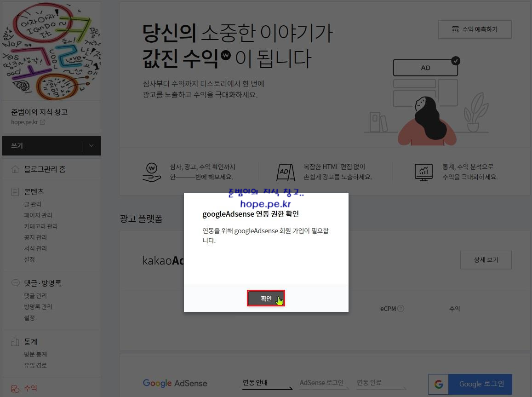Click the 수익 coins icon
The image size is (532, 397).
tap(15, 389)
